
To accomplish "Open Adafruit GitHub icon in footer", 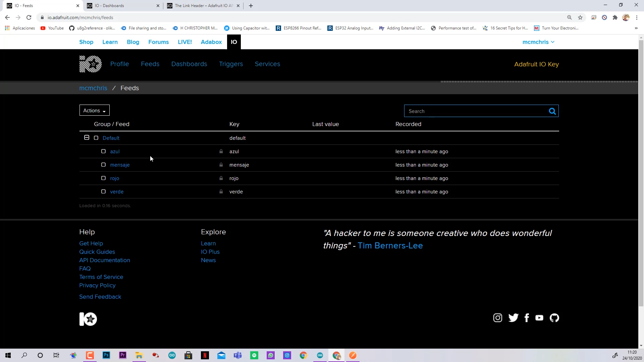I will click(554, 318).
